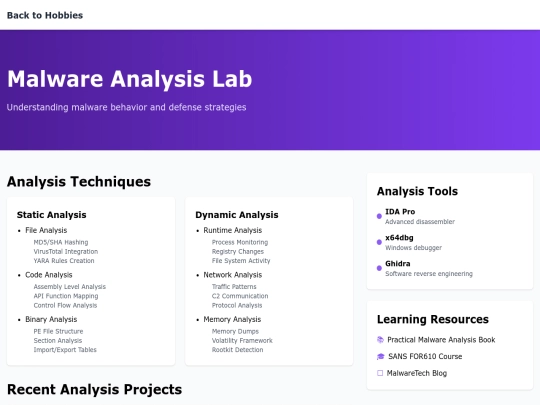The width and height of the screenshot is (540, 405).
Task: Click the Memory Analysis list item
Action: point(232,319)
